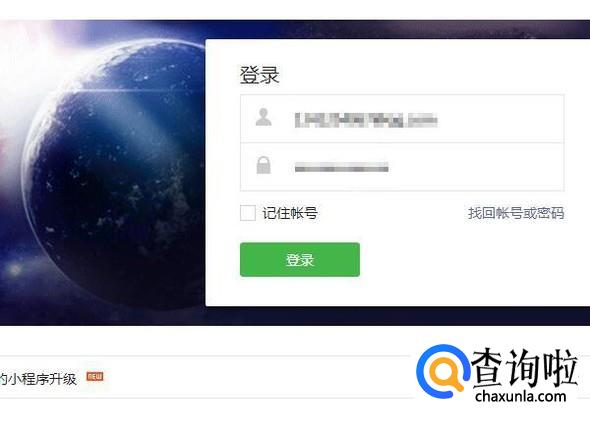The height and width of the screenshot is (427, 590).
Task: Open the 找回帐号或密码 link
Action: (x=516, y=213)
